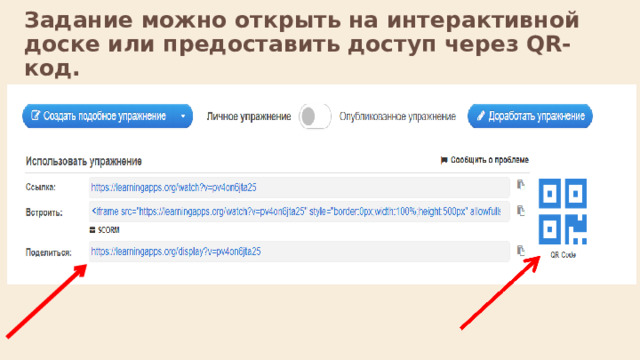Select the 'Встроить' iframe code field

[299, 211]
